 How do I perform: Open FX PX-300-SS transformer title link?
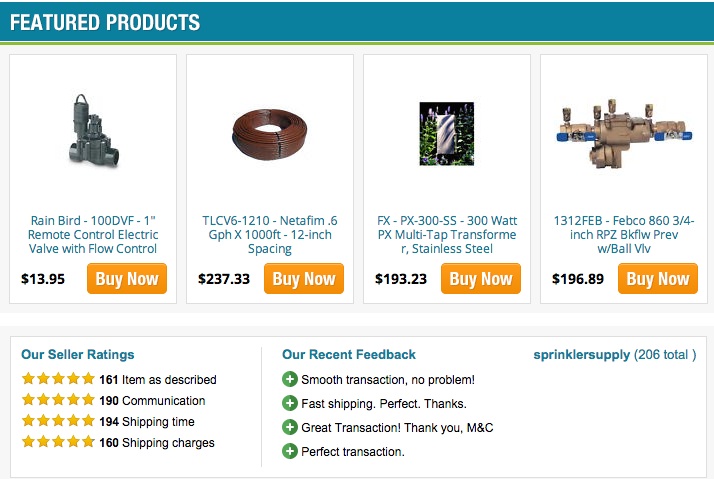pyautogui.click(x=447, y=234)
